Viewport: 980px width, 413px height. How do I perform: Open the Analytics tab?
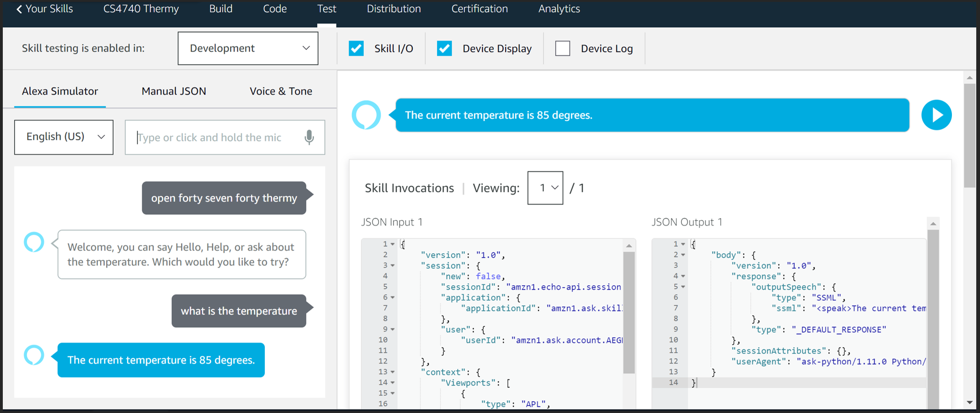(559, 9)
